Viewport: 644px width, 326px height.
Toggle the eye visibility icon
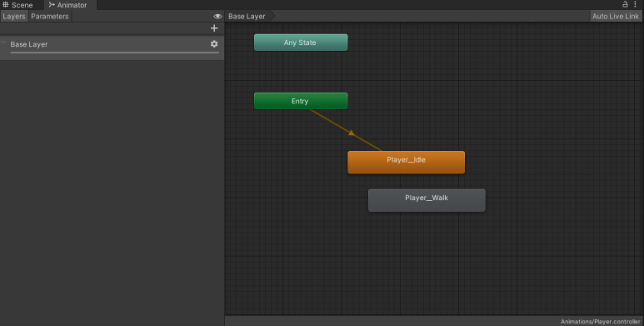tap(217, 17)
